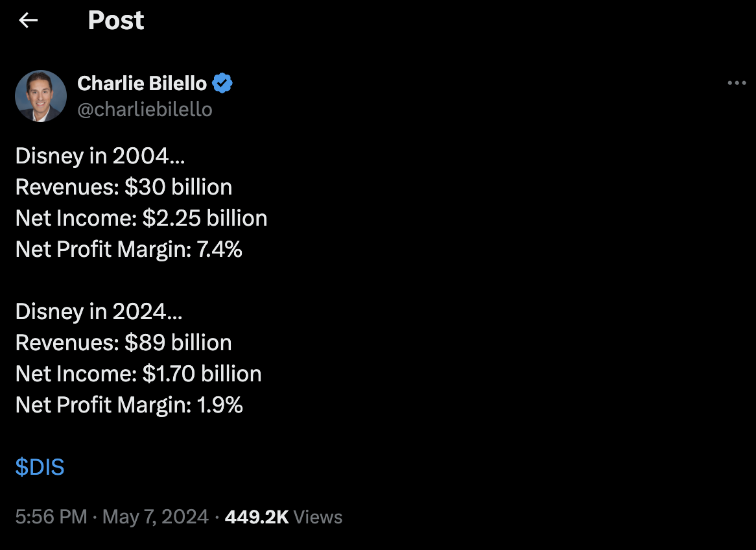This screenshot has height=550, width=756.
Task: Click the Charlie Bilello display name
Action: pos(142,83)
